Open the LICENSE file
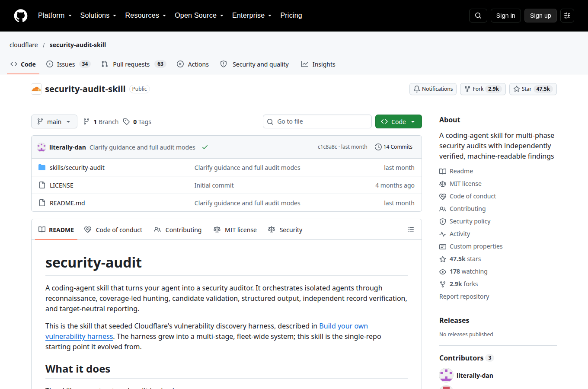This screenshot has width=588, height=389. (61, 185)
